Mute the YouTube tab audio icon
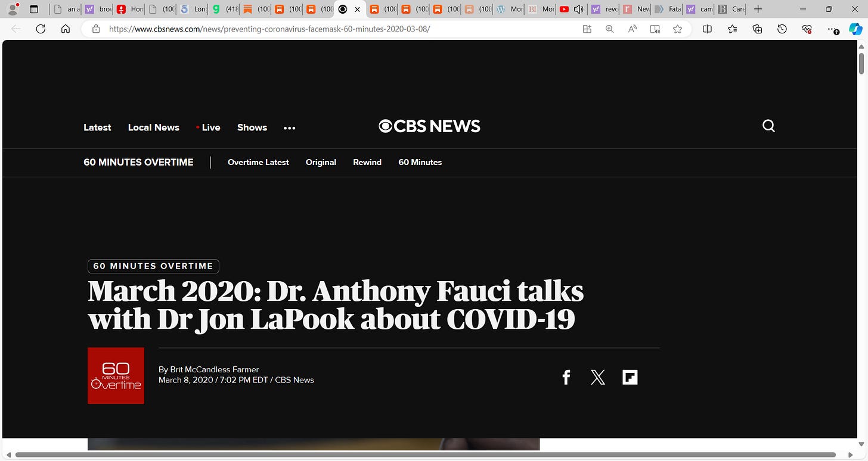 point(578,9)
